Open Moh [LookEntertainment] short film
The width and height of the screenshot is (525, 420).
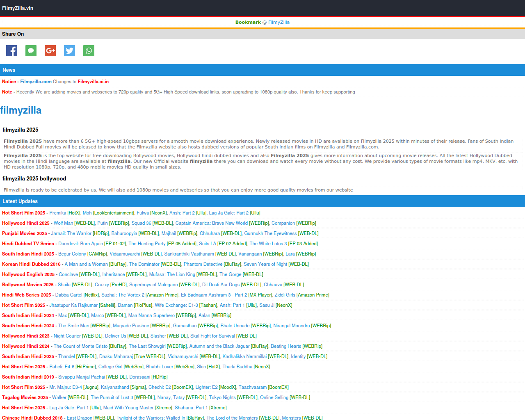109,213
